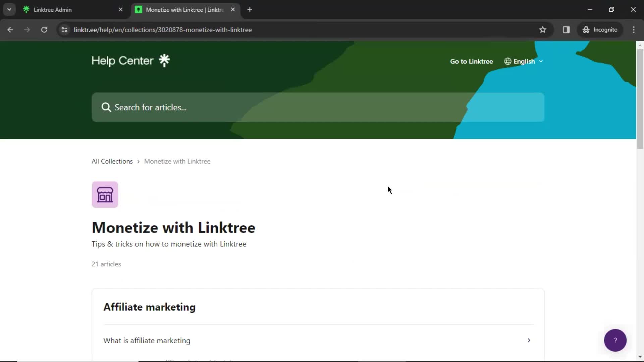This screenshot has height=362, width=644.
Task: Focus the Search for articles field
Action: tap(318, 107)
